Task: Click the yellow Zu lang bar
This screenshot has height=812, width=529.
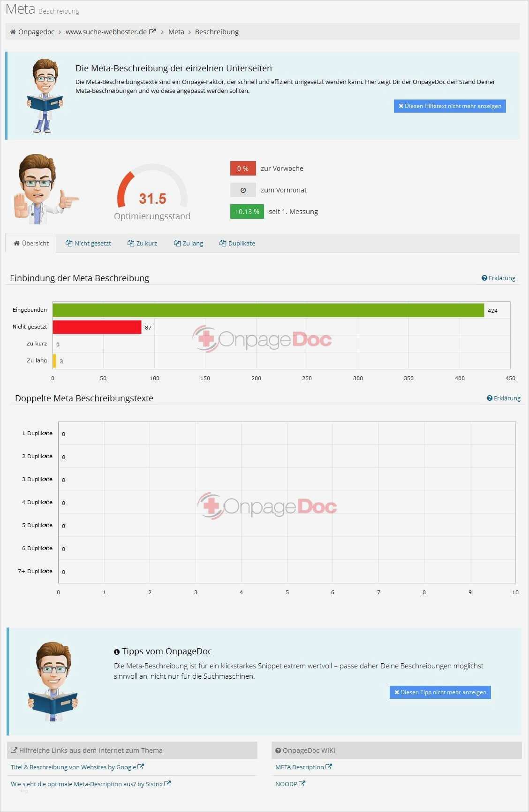Action: click(54, 361)
